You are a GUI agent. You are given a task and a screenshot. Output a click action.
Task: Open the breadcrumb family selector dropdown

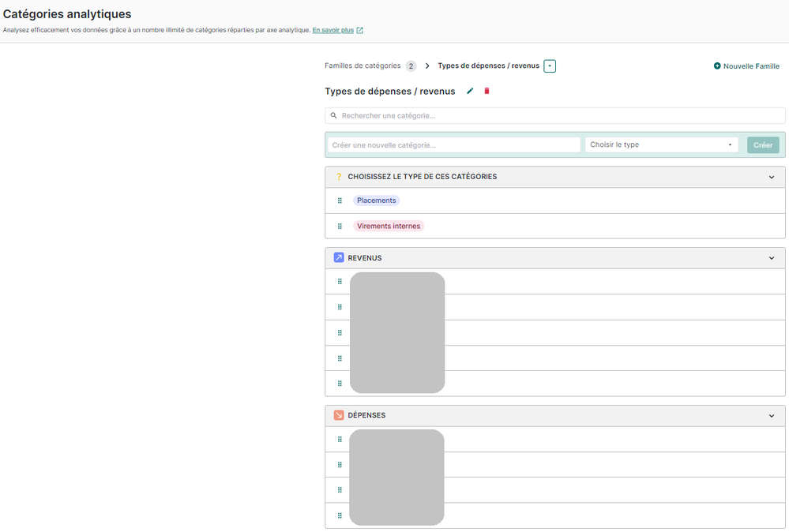(550, 66)
